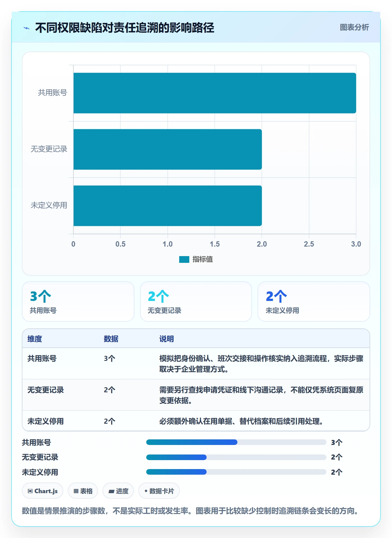The height and width of the screenshot is (538, 392).
Task: Click the 表格 tag chip
Action: (x=83, y=491)
